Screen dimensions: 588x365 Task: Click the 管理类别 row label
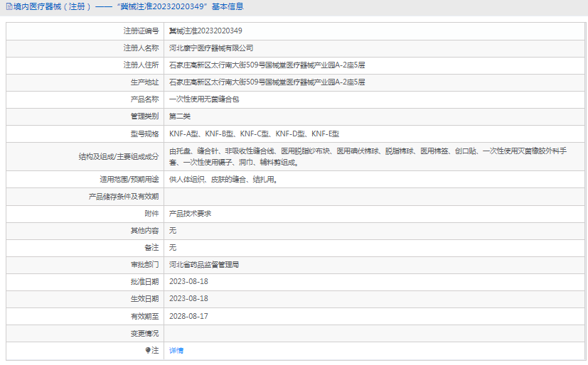click(x=145, y=116)
